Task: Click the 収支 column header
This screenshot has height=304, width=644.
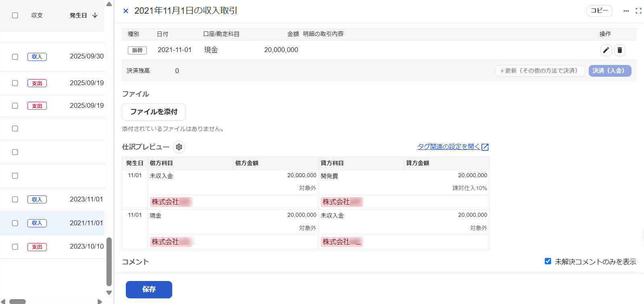Action: point(37,15)
